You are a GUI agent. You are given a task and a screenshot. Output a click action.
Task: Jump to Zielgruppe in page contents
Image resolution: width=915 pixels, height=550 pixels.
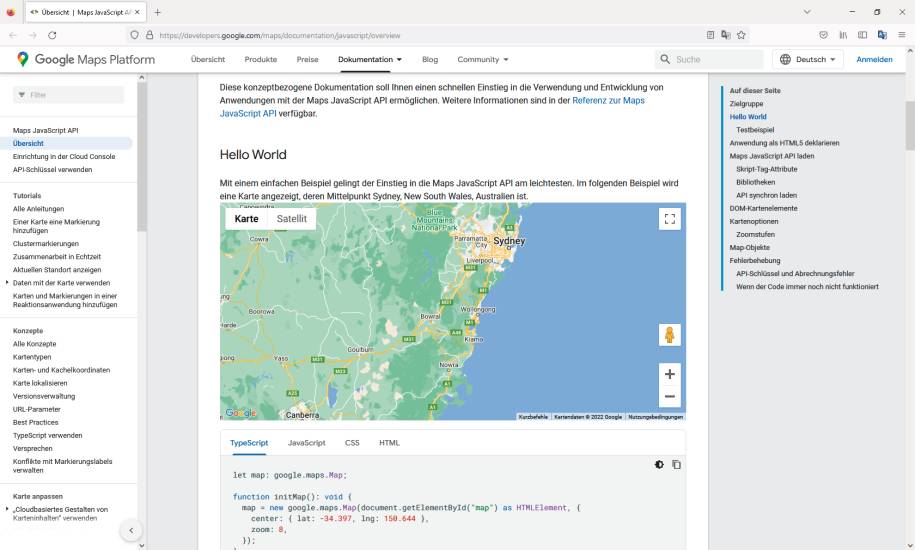tap(746, 104)
